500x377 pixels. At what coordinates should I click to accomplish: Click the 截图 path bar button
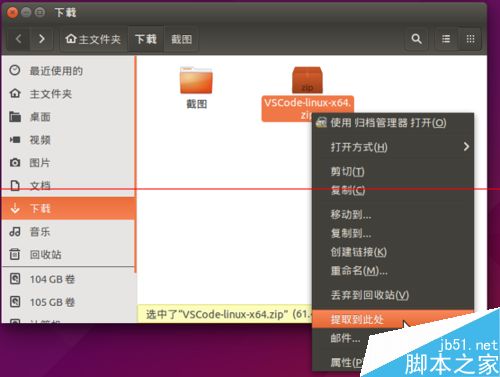tap(181, 39)
